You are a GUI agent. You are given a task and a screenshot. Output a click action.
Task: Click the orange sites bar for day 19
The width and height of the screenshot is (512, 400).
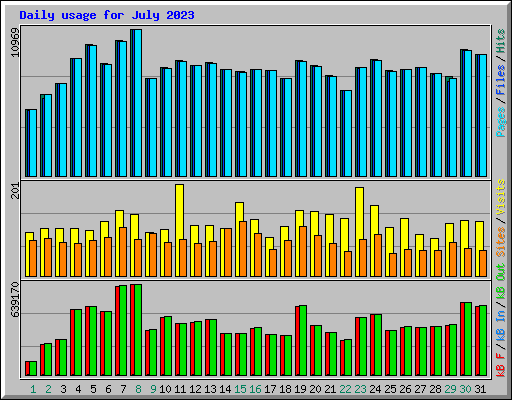[x=303, y=251]
